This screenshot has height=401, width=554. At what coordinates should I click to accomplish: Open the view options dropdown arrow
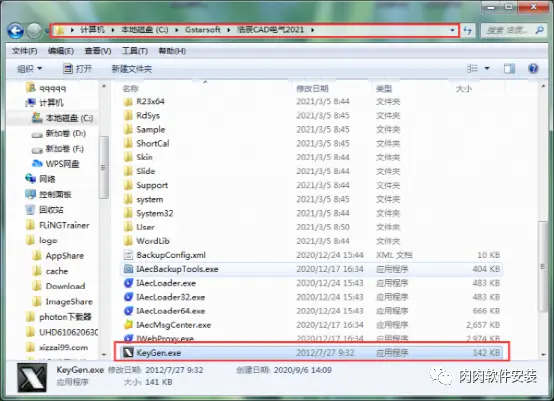pyautogui.click(x=487, y=68)
